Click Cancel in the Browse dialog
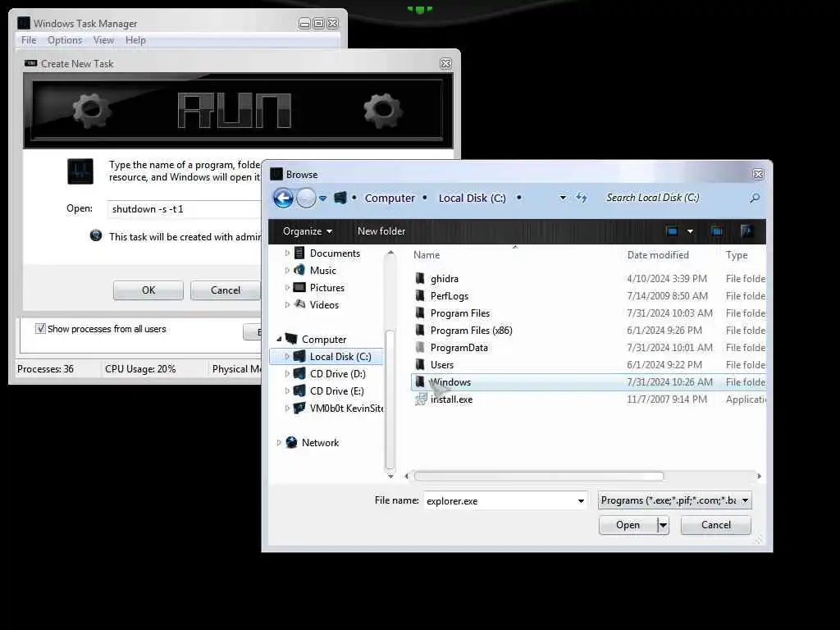Image resolution: width=840 pixels, height=630 pixels. (x=715, y=525)
